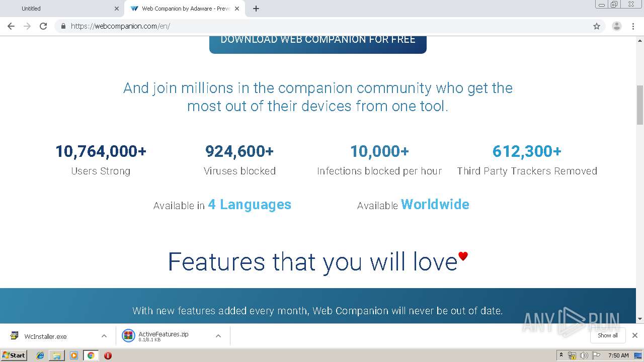Close the Web Companion by Adaware tab
The height and width of the screenshot is (362, 644).
tap(237, 9)
